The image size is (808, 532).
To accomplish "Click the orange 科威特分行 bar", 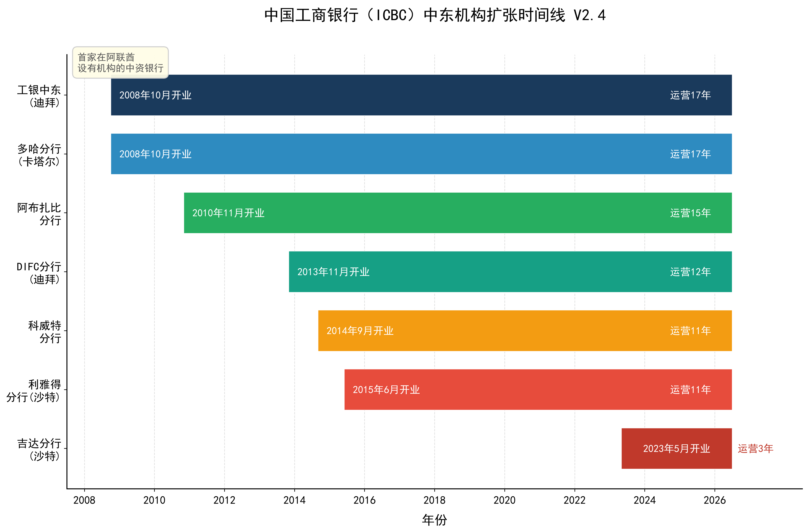I will [x=525, y=331].
